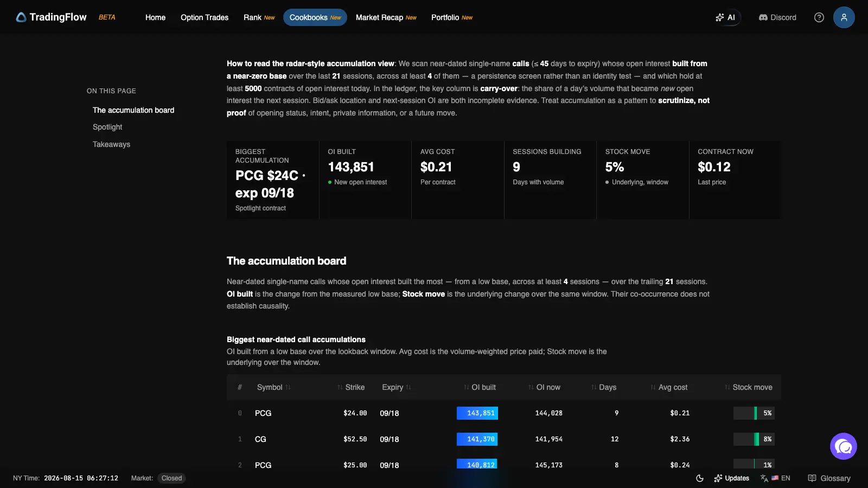The height and width of the screenshot is (488, 868).
Task: Click the STOCK MOVE summary card value
Action: coord(615,167)
